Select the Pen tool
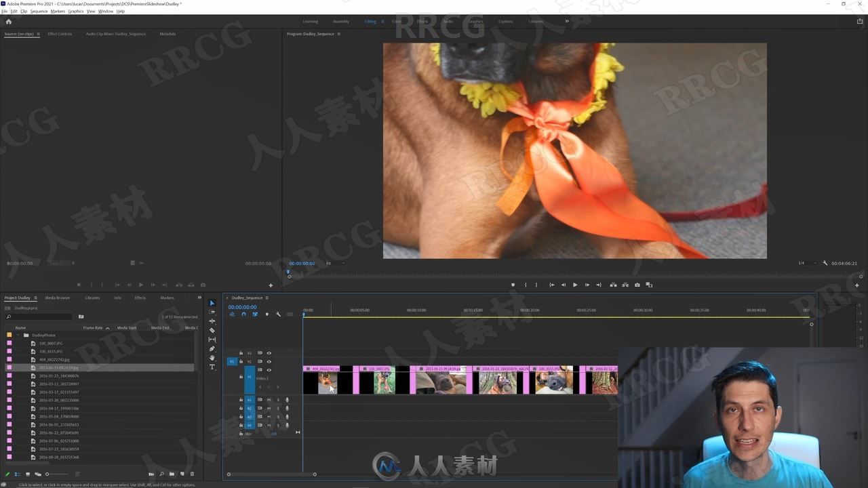The image size is (868, 488). pos(212,348)
